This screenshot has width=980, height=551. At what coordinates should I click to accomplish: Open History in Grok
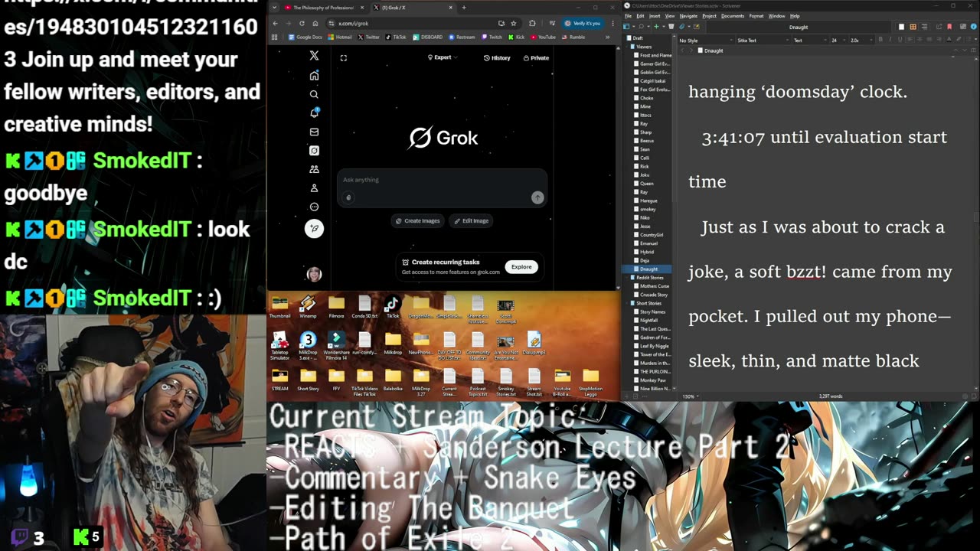tap(497, 58)
